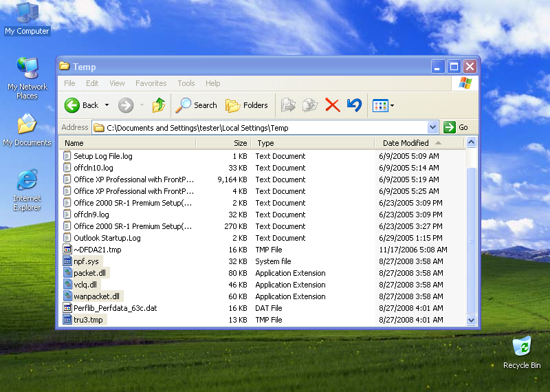The height and width of the screenshot is (392, 550).
Task: Minimize the Temp window
Action: (438, 66)
